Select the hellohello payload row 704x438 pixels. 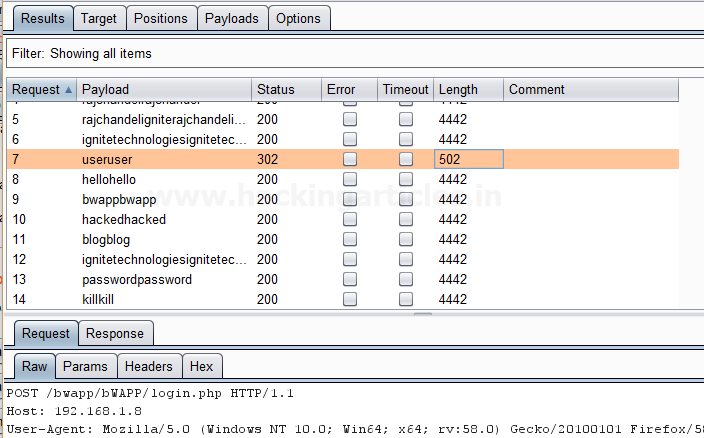(343, 179)
